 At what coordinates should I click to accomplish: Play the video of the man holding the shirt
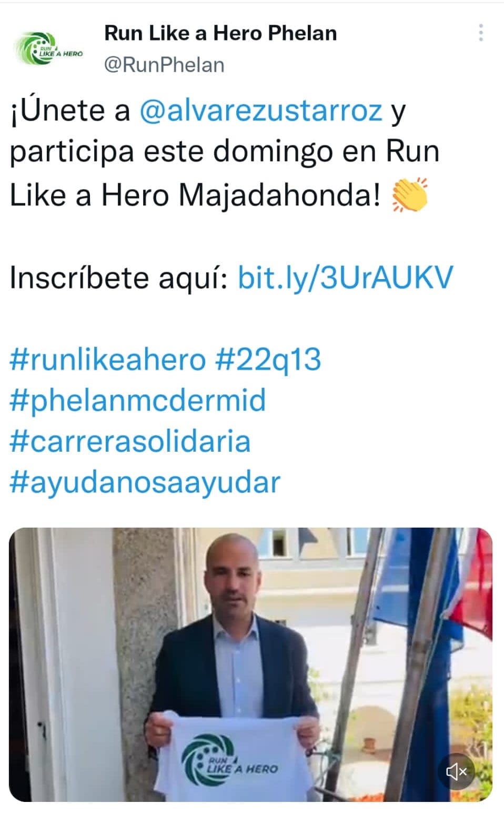(x=251, y=665)
